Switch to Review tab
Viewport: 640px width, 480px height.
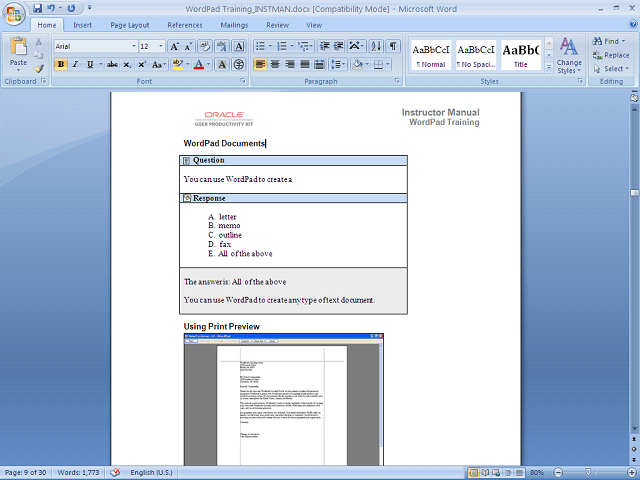click(278, 25)
